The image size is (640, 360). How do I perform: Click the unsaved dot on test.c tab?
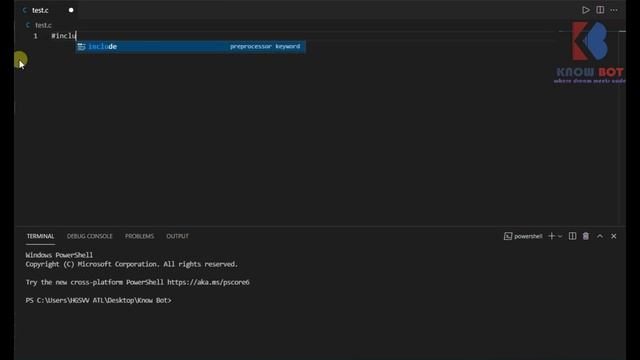pos(71,10)
